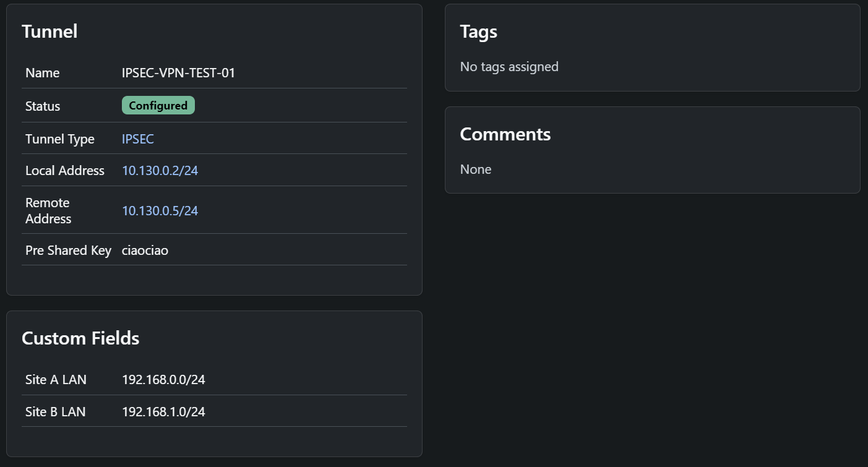
Task: Click the No tags assigned text
Action: point(509,66)
